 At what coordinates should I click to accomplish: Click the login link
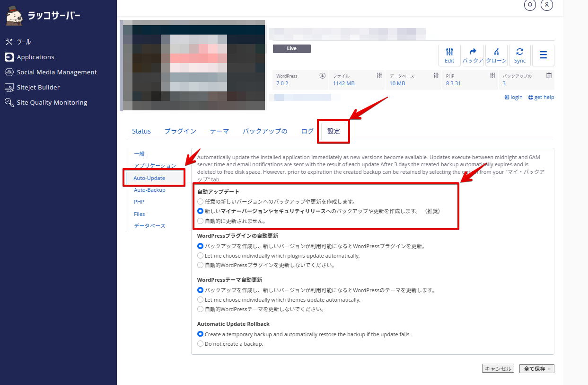click(x=514, y=97)
